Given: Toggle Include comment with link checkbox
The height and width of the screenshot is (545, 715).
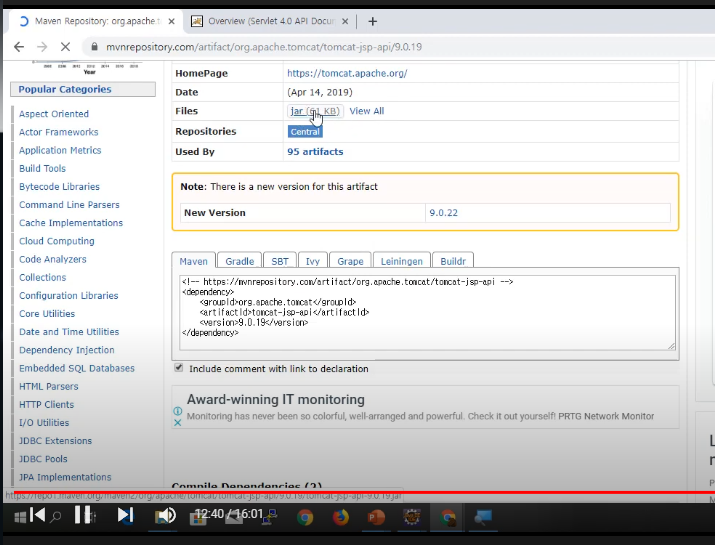Looking at the screenshot, I should coord(179,368).
